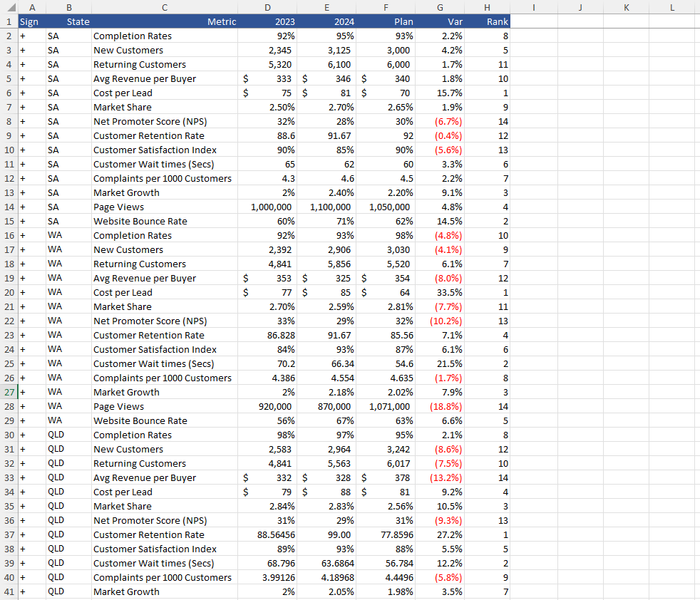This screenshot has width=700, height=600.
Task: Select WA Market Growth metric cell
Action: pyautogui.click(x=165, y=392)
